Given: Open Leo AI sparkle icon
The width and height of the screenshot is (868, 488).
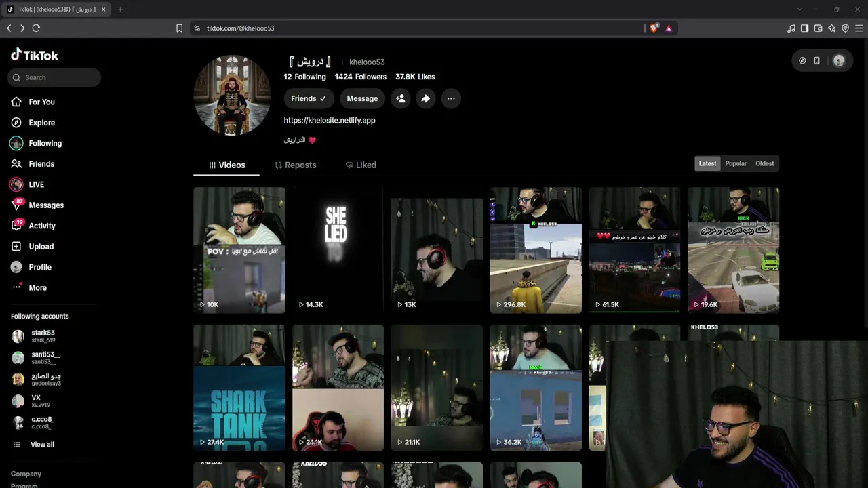Looking at the screenshot, I should (831, 28).
